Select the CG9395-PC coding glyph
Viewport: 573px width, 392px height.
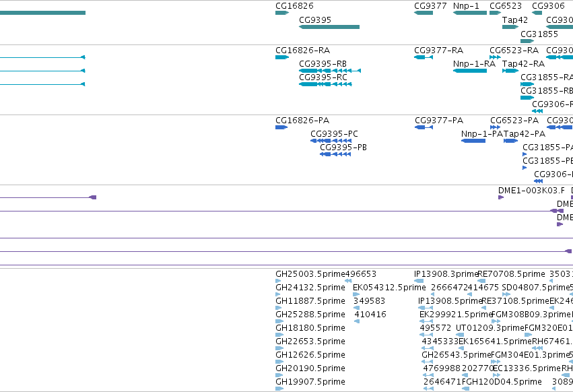(x=331, y=141)
